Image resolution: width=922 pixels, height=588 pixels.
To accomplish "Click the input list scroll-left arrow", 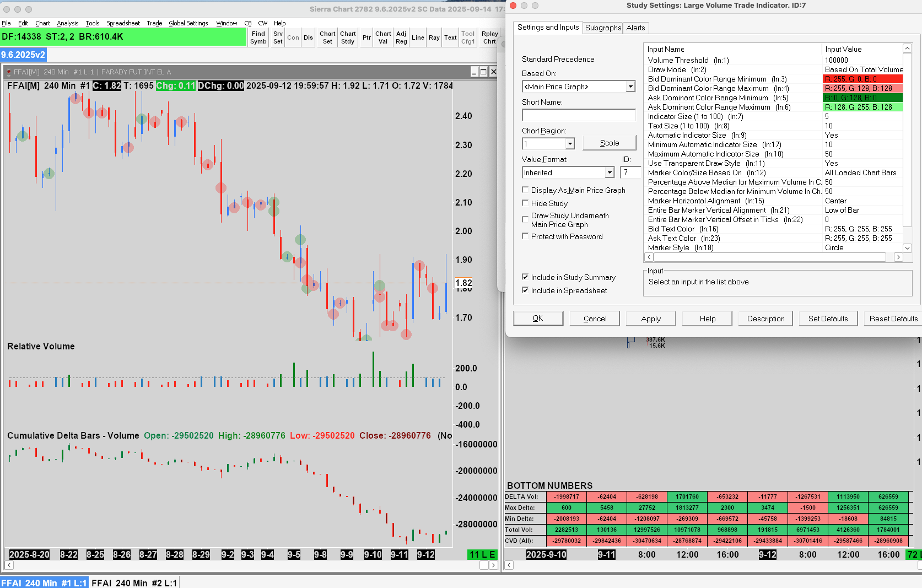I will tap(649, 257).
